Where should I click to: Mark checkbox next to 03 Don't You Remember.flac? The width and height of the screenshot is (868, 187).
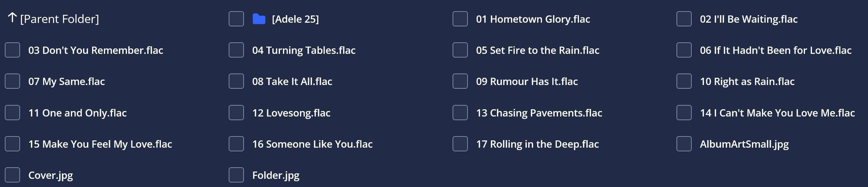[12, 50]
